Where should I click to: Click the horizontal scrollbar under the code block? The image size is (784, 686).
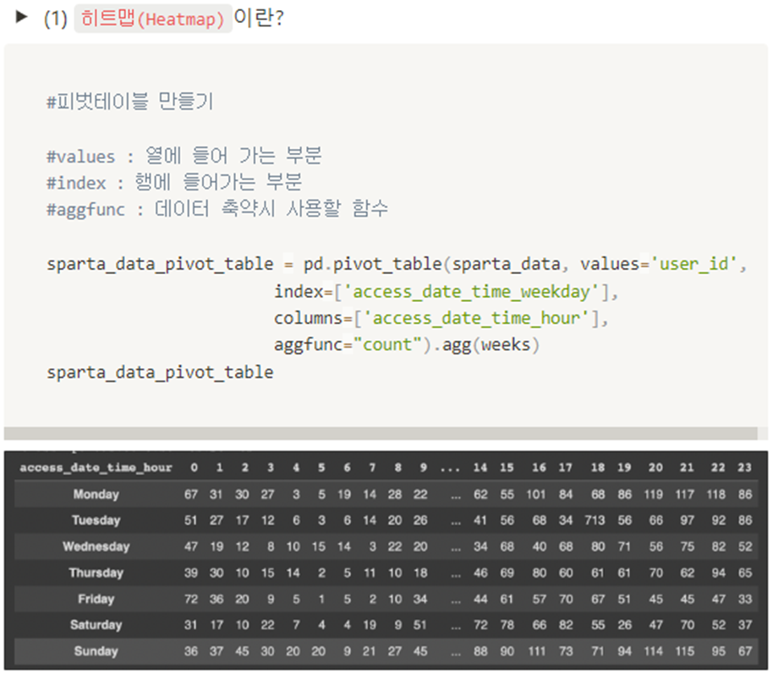click(x=381, y=433)
